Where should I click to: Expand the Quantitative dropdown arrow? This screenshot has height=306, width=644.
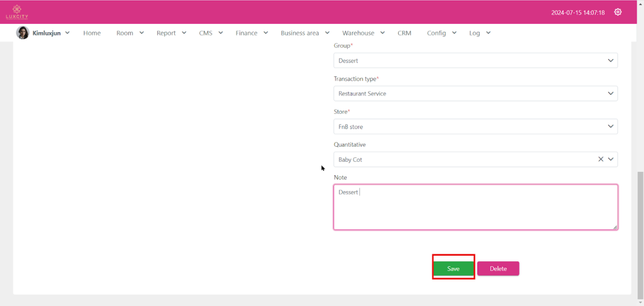pyautogui.click(x=611, y=159)
